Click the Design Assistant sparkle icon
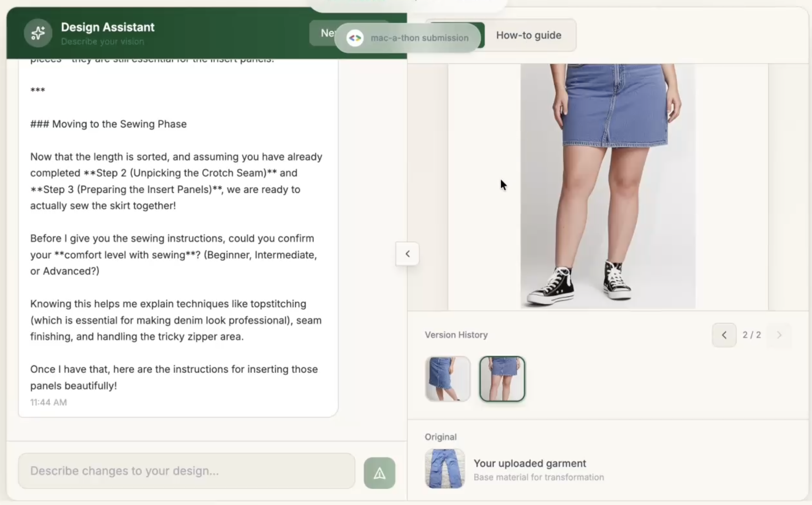 coord(38,33)
